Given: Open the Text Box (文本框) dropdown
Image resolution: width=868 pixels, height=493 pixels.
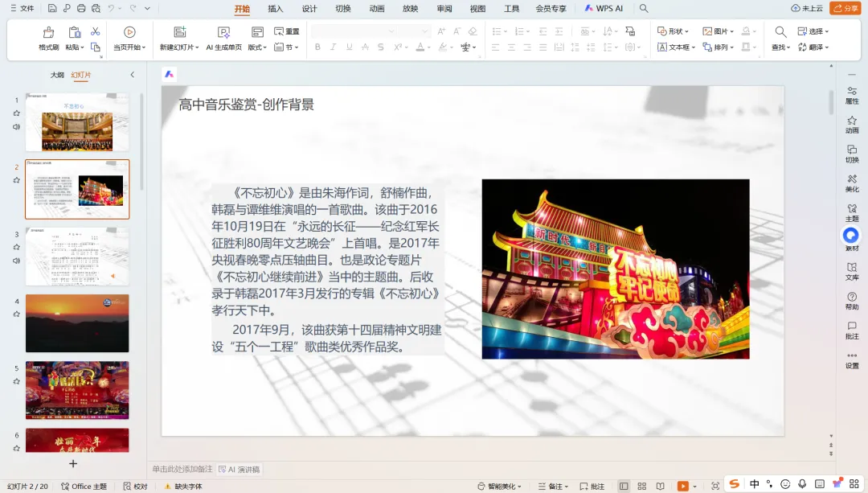Looking at the screenshot, I should click(675, 47).
